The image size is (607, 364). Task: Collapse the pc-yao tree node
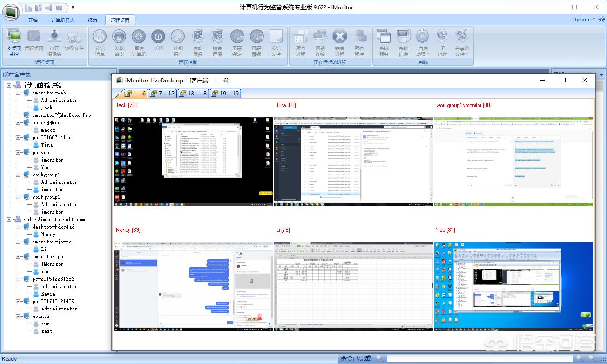pyautogui.click(x=18, y=152)
